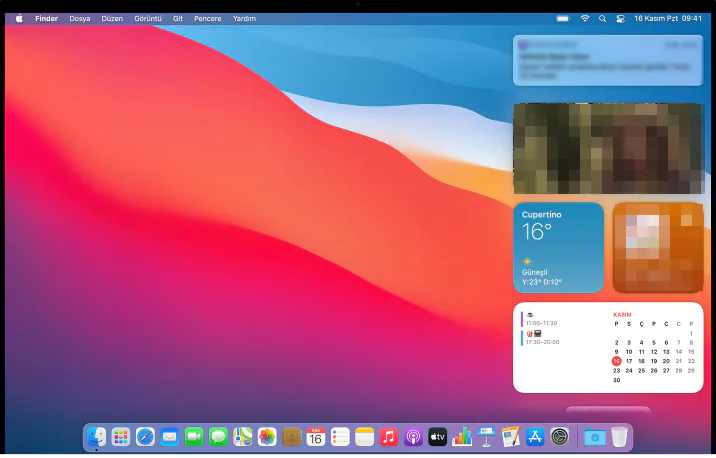Image resolution: width=716 pixels, height=458 pixels.
Task: Open the Görüntü menu
Action: click(x=148, y=18)
